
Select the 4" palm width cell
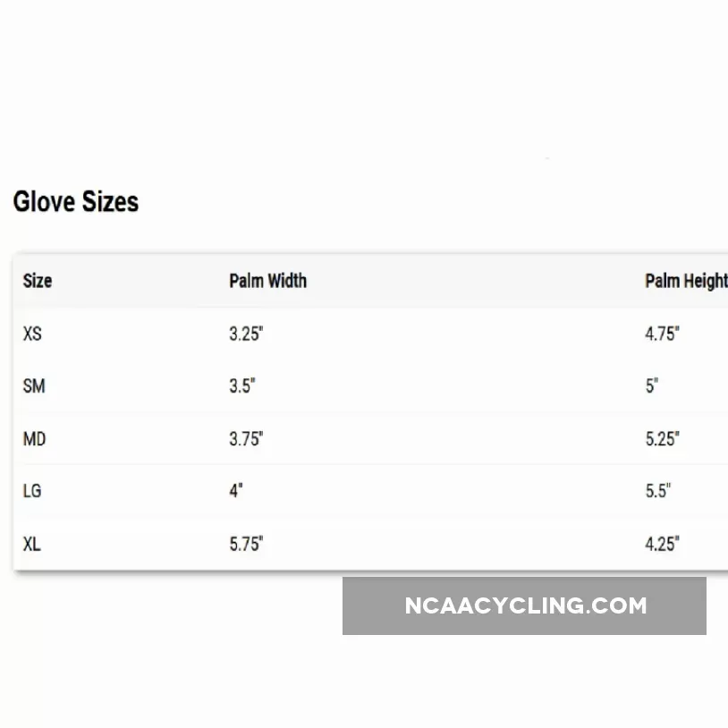236,491
